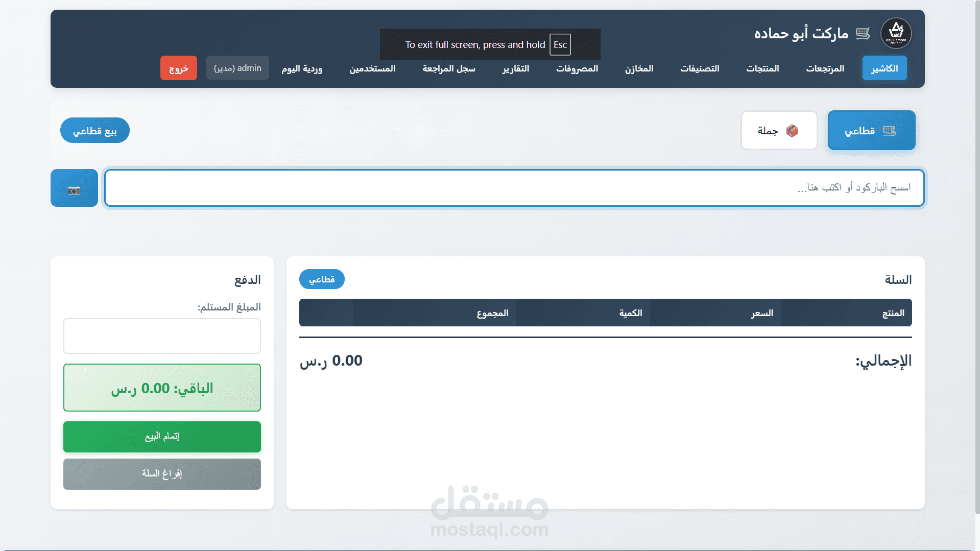Click the package box icon beside جملة
The image size is (980, 551).
792,130
